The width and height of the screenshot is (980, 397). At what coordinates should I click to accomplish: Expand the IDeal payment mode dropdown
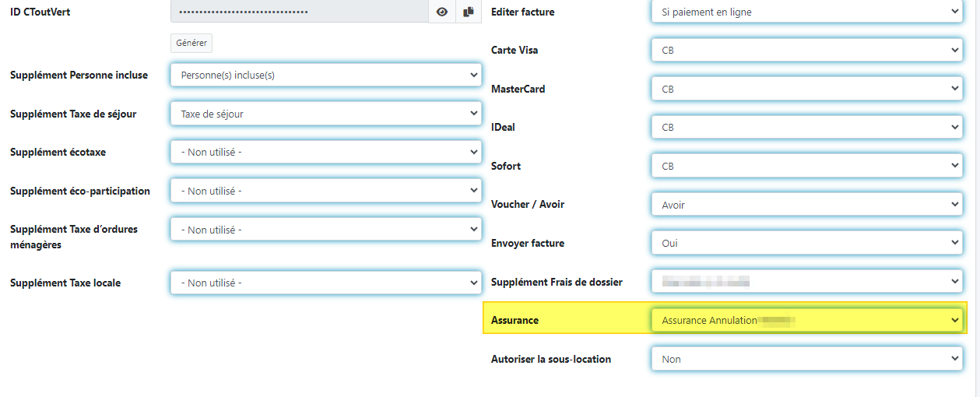click(x=806, y=127)
